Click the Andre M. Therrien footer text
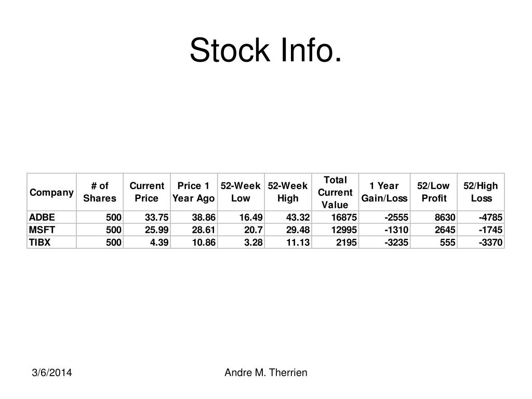The width and height of the screenshot is (532, 399). point(265,373)
